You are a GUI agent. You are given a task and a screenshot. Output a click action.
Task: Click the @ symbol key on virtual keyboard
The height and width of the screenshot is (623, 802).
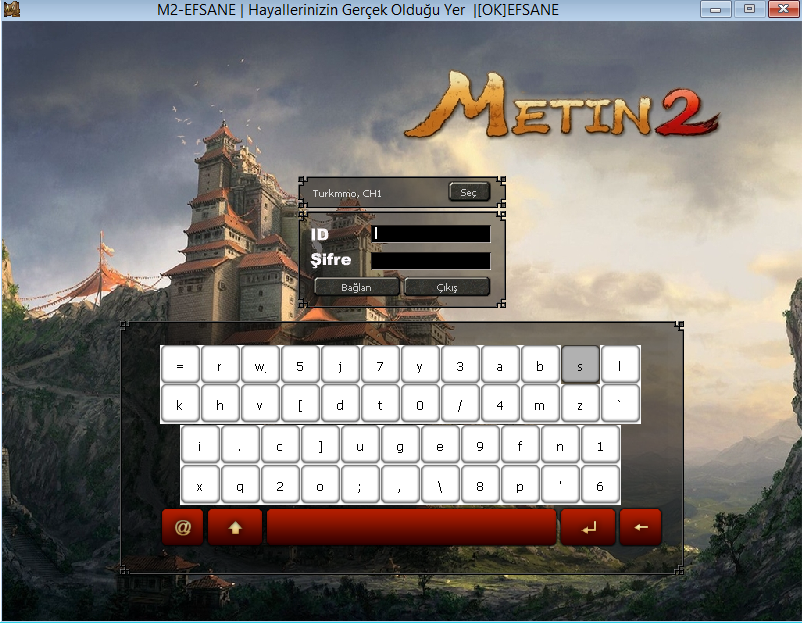[x=183, y=527]
